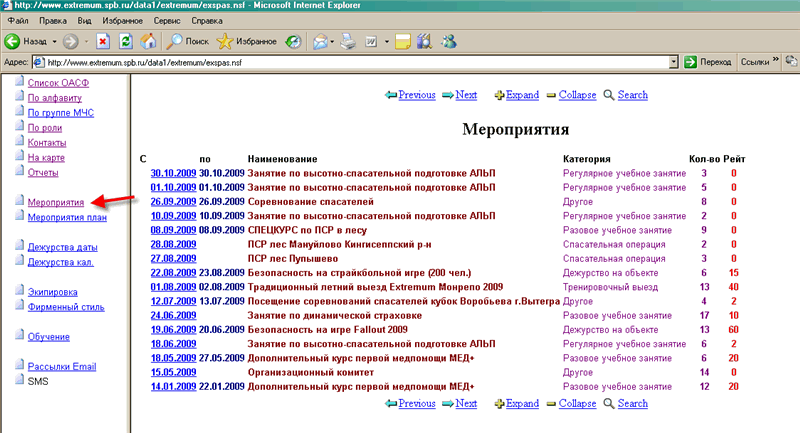
Task: Click the green Go (Переход) arrow
Action: tap(690, 62)
